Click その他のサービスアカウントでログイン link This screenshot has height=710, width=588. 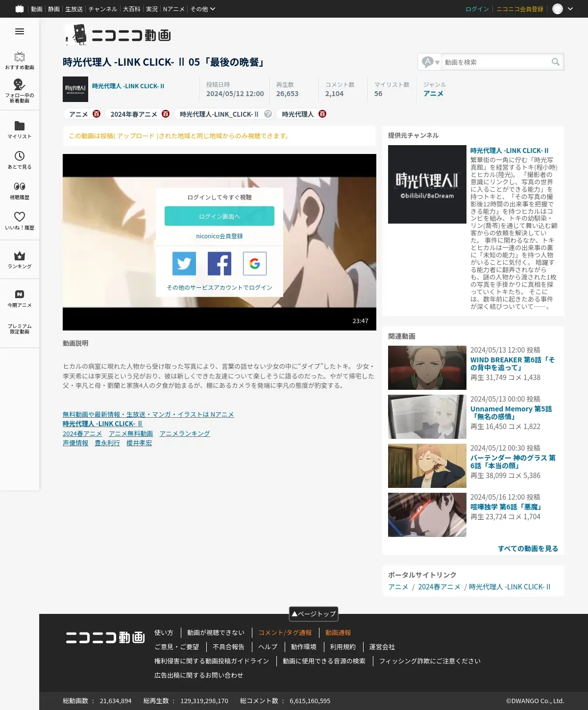click(220, 287)
